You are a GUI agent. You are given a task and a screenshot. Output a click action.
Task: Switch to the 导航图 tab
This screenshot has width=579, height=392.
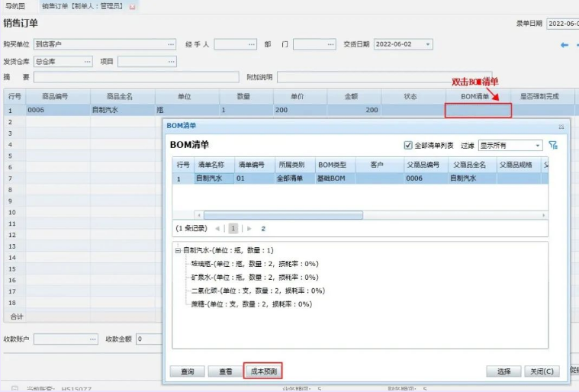[14, 6]
